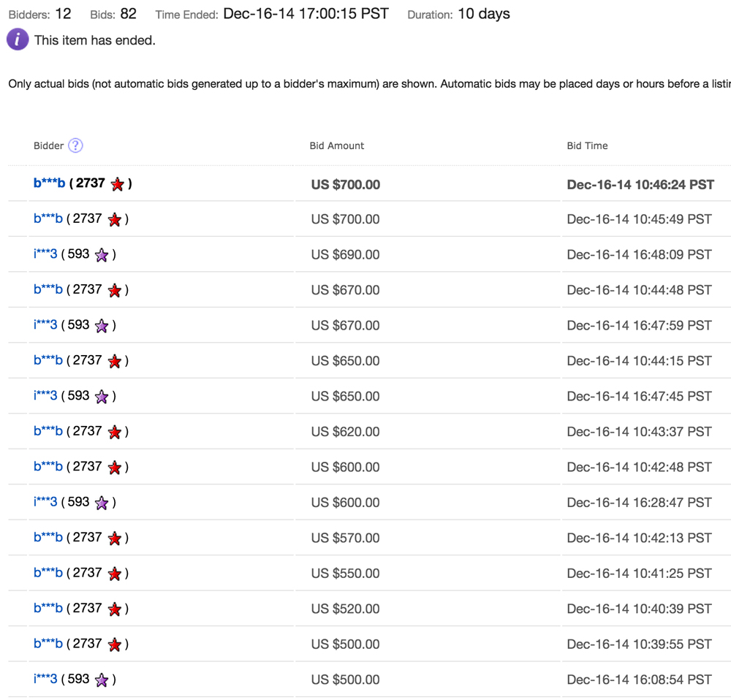This screenshot has height=700, width=731.
Task: Open bidder b***b in the bold winning bid row
Action: 50,183
